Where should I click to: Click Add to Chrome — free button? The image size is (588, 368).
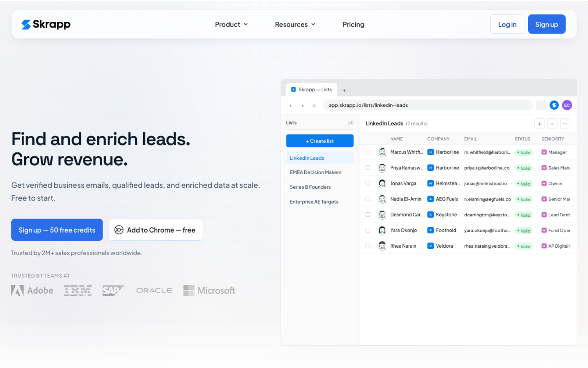pos(156,230)
